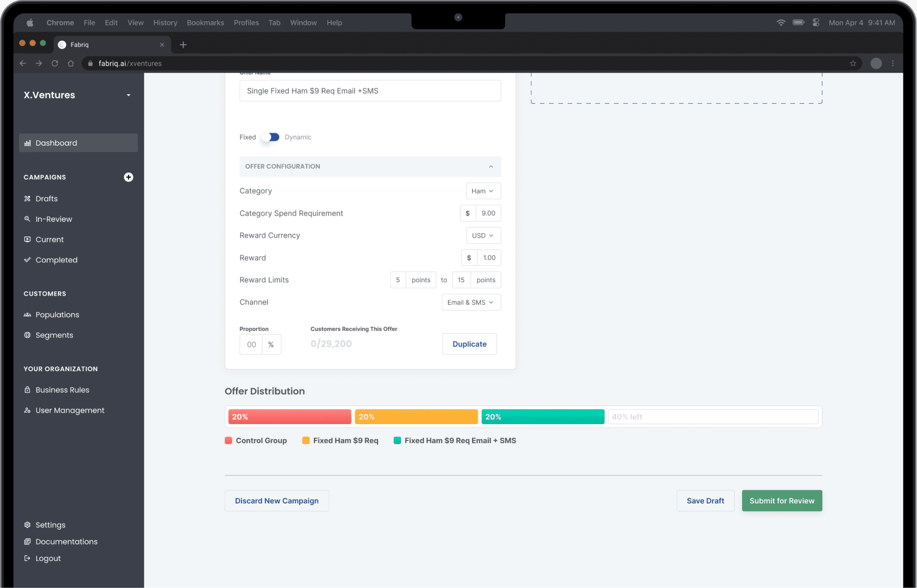Click the Current campaigns icon
The image size is (917, 588).
click(27, 239)
